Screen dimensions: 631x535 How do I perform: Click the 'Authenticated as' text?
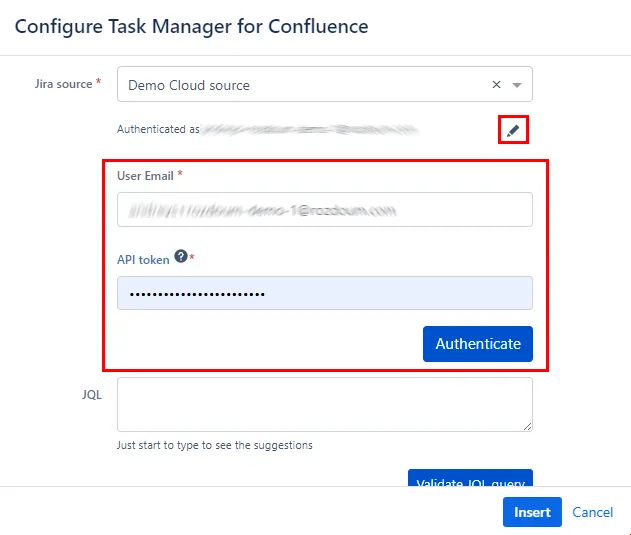pyautogui.click(x=158, y=129)
